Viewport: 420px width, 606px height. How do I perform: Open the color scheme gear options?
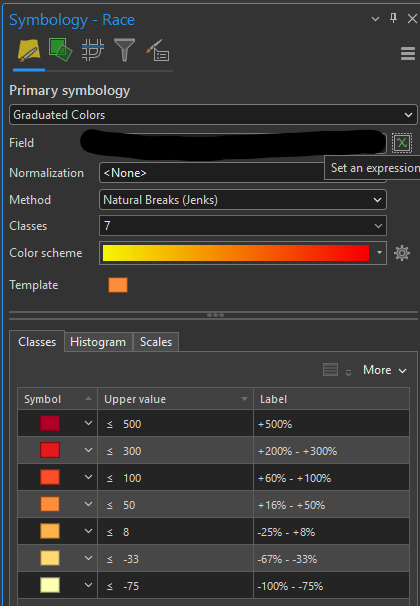coord(402,253)
